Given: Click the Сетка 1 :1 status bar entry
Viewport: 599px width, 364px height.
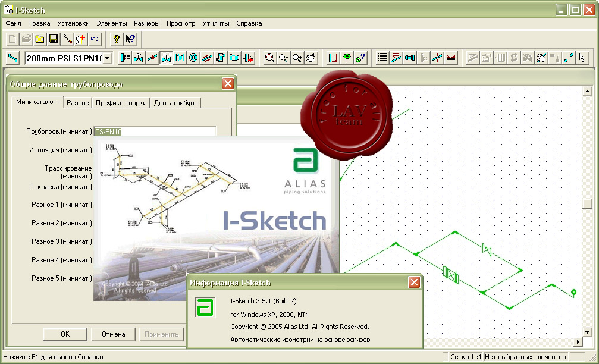Looking at the screenshot, I should (466, 357).
